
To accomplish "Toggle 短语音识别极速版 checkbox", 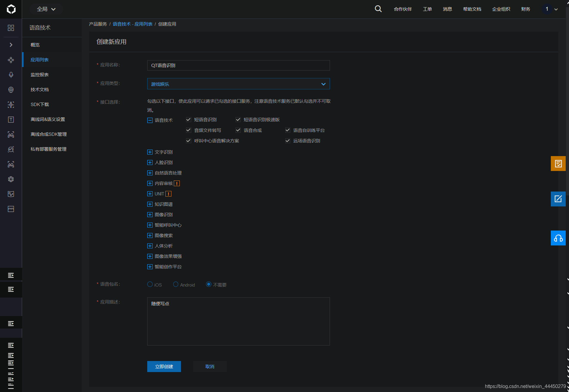I will point(238,120).
